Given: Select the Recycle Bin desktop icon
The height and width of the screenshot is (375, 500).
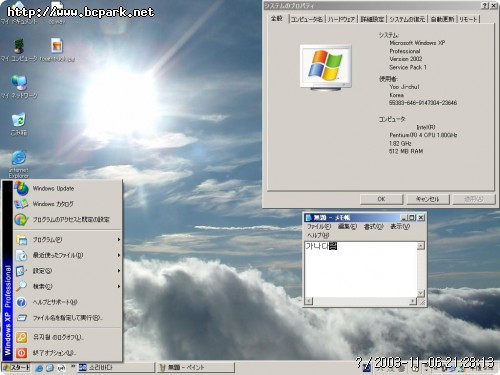Looking at the screenshot, I should [x=19, y=124].
